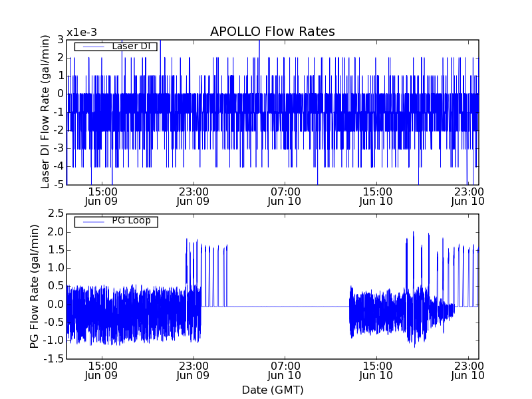Click the Laser DI Flow Rate axis label

pyautogui.click(x=45, y=112)
